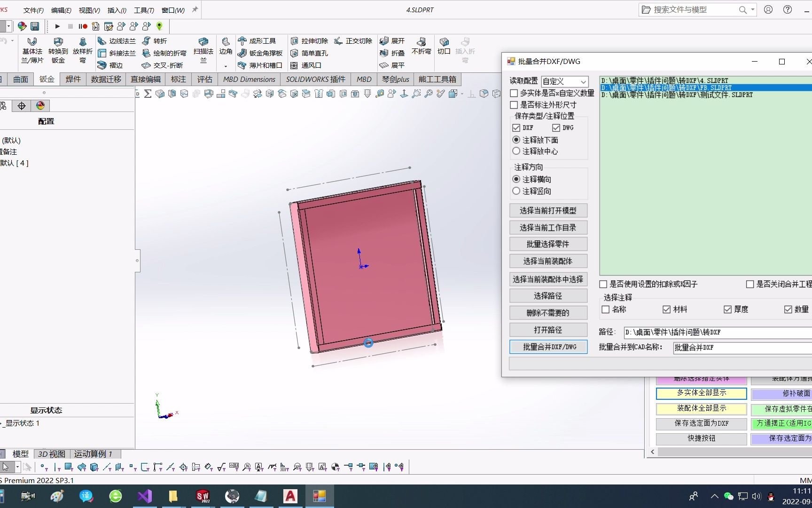The image size is (812, 508).
Task: Click Simple Hole (简单直孔) tool
Action: click(309, 53)
